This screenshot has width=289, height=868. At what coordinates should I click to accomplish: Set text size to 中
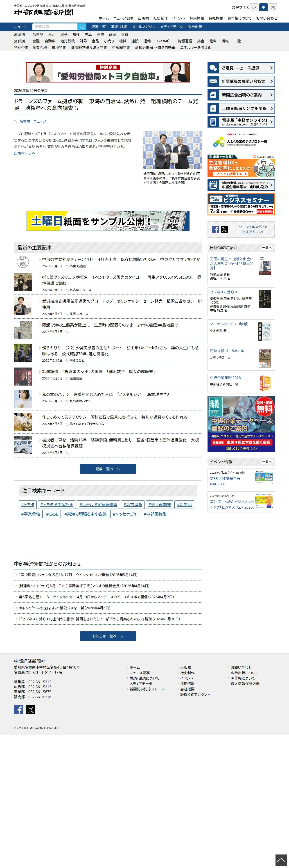pos(263,7)
